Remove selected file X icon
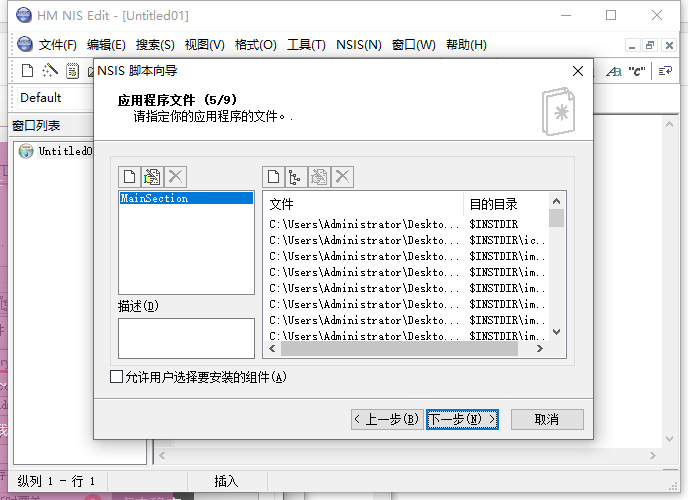 (342, 177)
